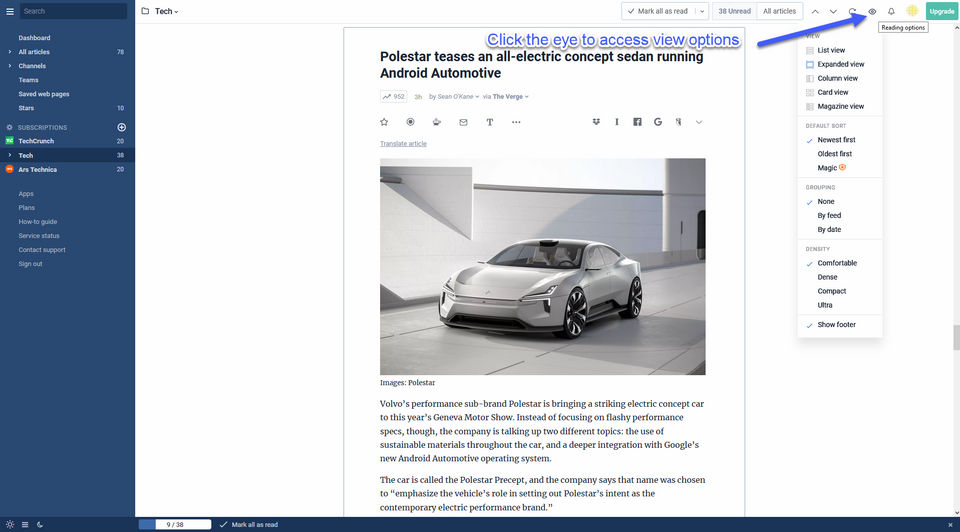Open subscriptions settings gear icon

point(9,127)
